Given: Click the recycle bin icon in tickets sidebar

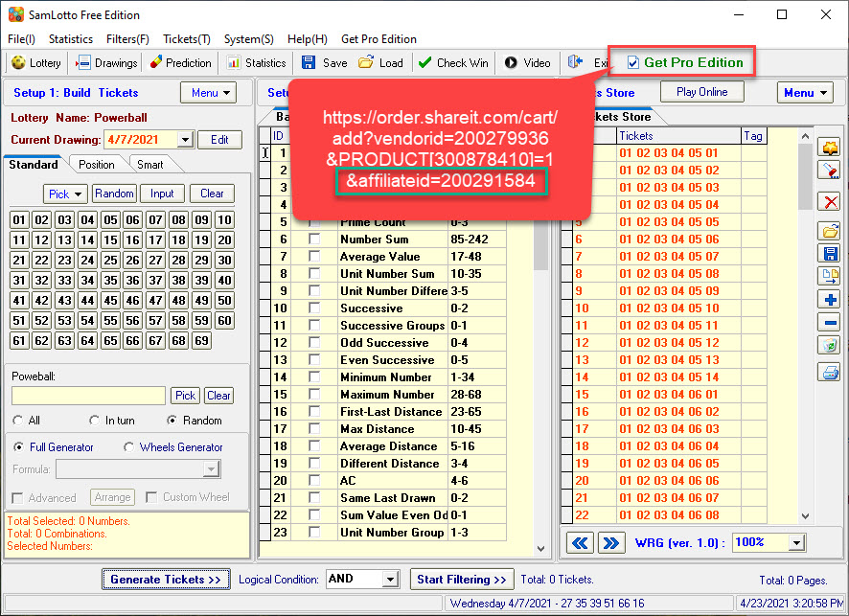Looking at the screenshot, I should pos(831,346).
